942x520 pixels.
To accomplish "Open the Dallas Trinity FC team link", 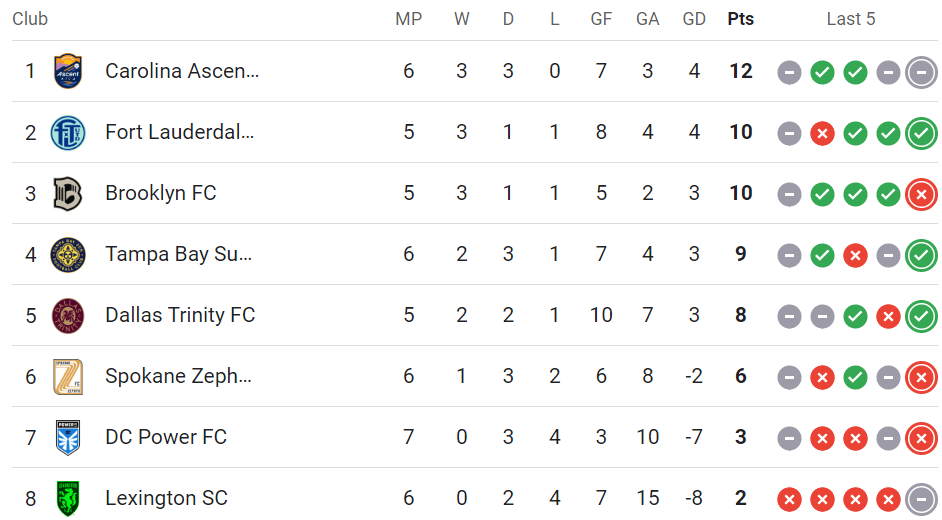I will [180, 315].
